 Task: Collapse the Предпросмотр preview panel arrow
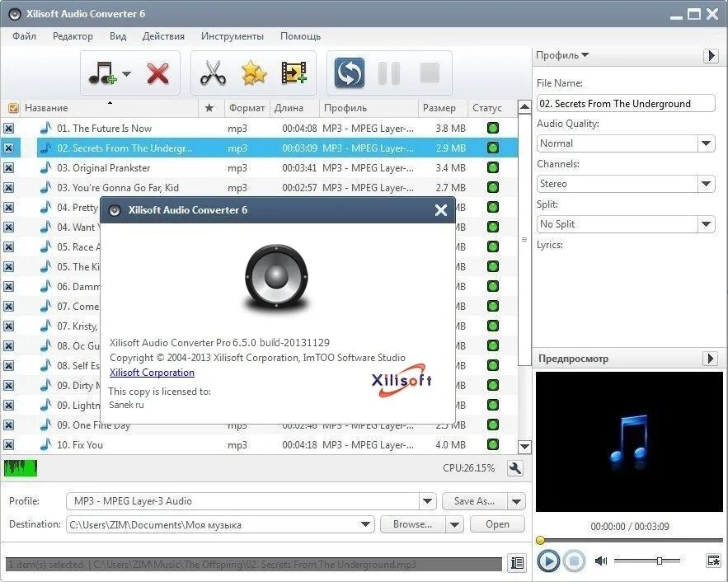tap(710, 359)
